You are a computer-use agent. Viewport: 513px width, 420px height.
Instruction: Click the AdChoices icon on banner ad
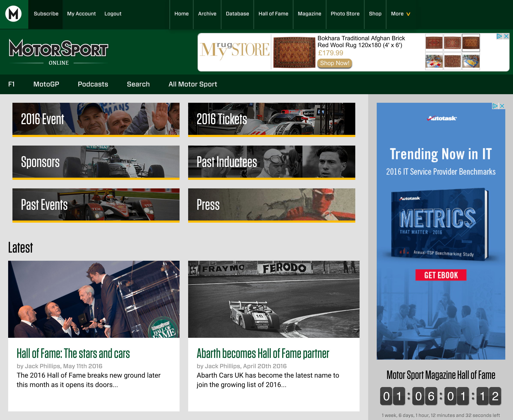(499, 36)
